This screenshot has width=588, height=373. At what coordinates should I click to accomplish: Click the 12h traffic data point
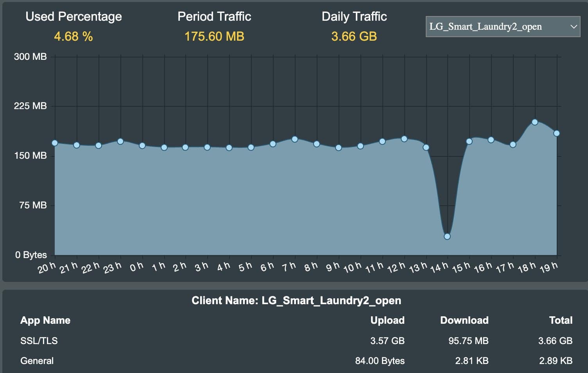coord(404,139)
